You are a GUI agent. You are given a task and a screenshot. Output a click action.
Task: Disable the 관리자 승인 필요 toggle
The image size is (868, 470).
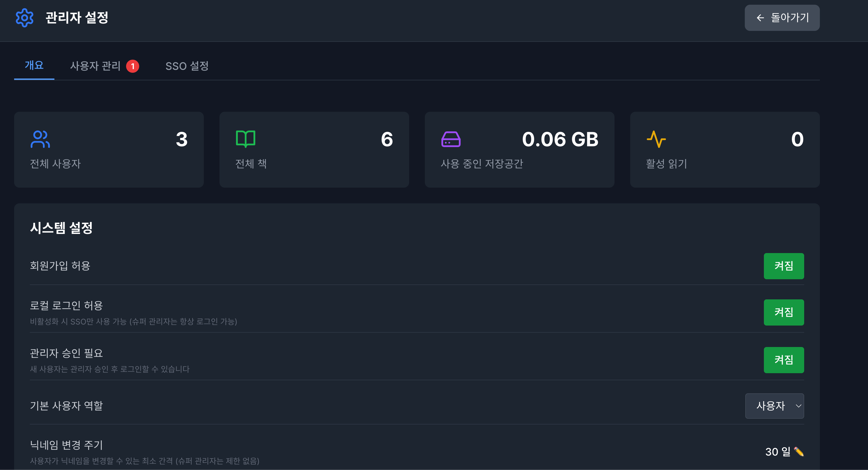pyautogui.click(x=784, y=360)
